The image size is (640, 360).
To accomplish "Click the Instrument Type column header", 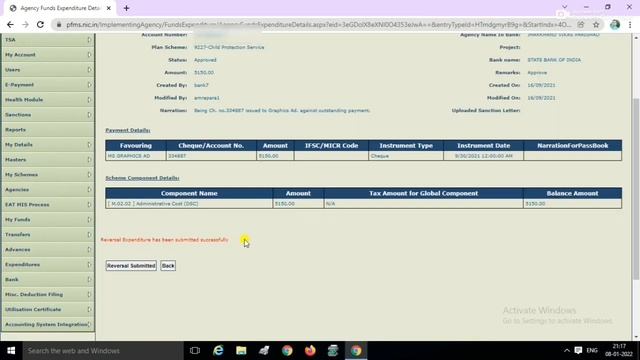I will 406,145.
